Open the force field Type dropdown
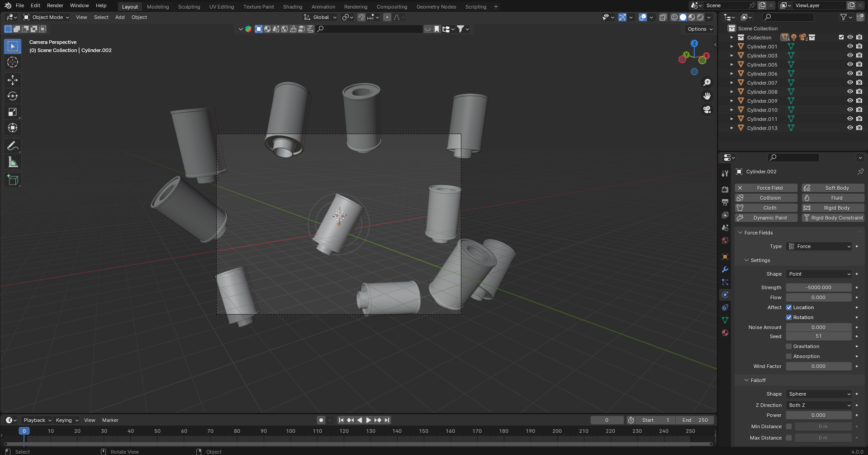This screenshot has width=868, height=455. click(x=819, y=246)
